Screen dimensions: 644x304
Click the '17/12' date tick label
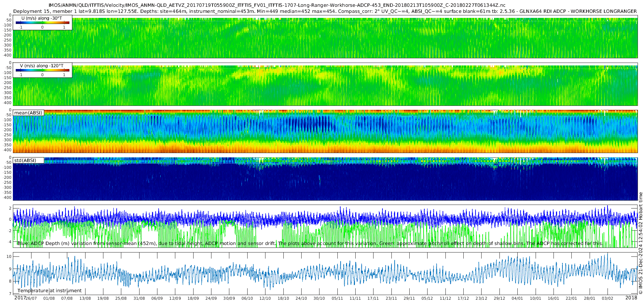click(463, 299)
